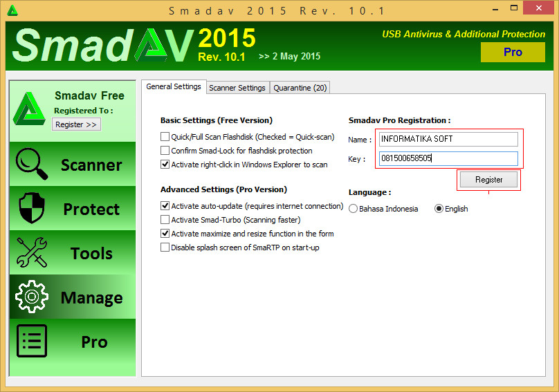Enable Quick/Full Scan Flashdisk checkbox

(x=165, y=137)
